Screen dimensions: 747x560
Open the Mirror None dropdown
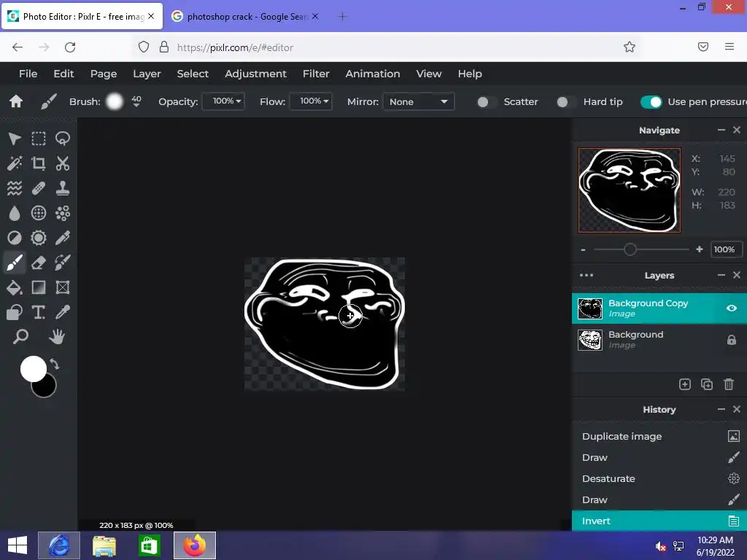tap(418, 101)
